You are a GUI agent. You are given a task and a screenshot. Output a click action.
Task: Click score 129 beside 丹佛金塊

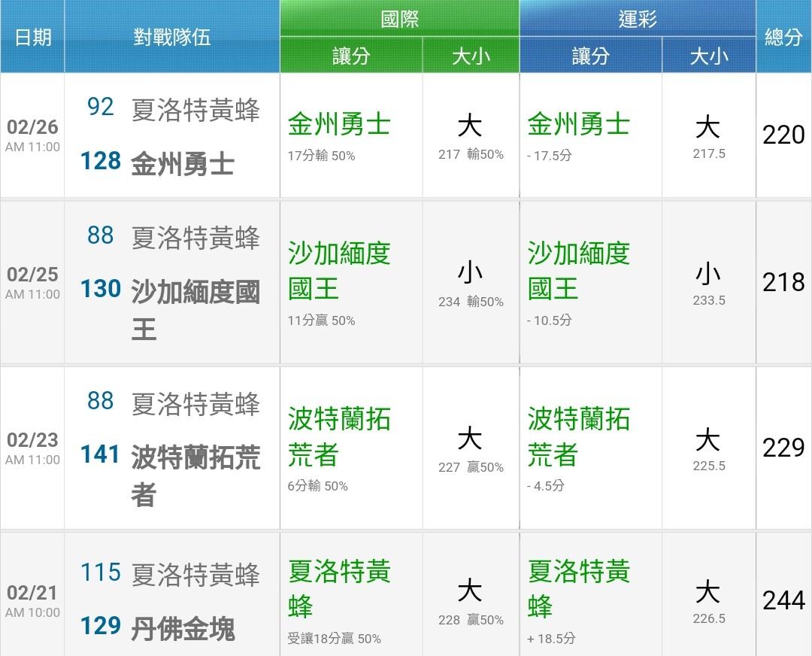click(101, 626)
